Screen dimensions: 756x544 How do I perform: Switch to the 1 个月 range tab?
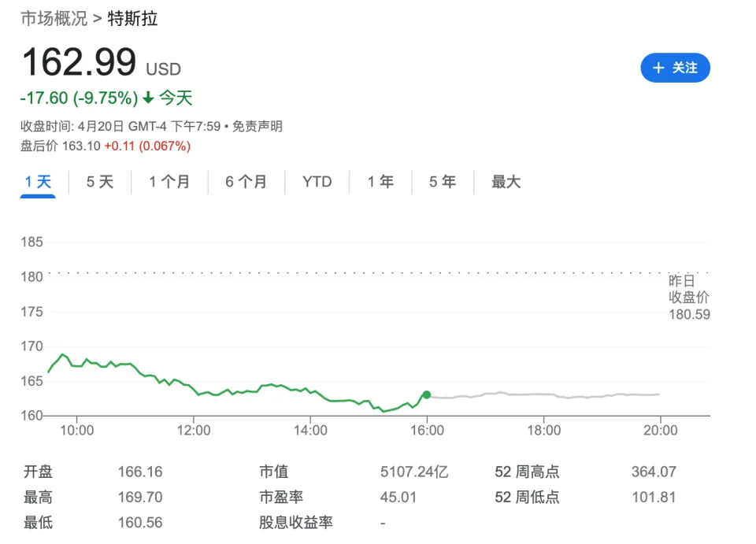pos(169,182)
